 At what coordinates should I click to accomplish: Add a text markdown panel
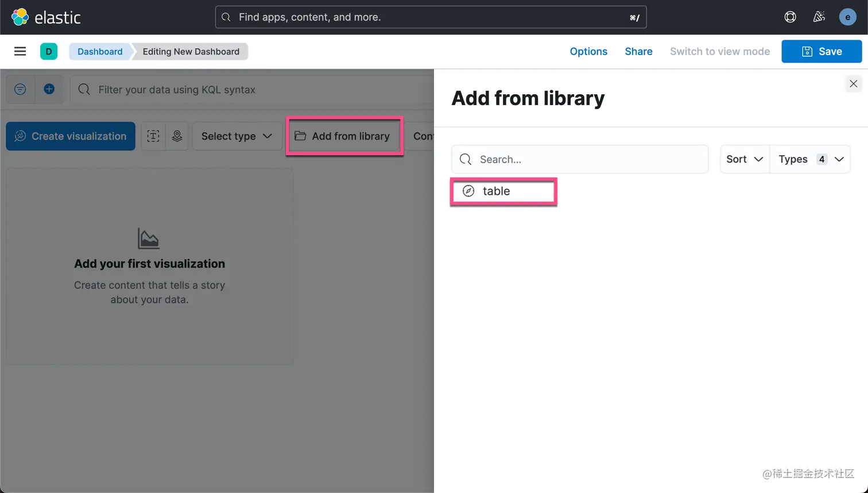[x=153, y=136]
